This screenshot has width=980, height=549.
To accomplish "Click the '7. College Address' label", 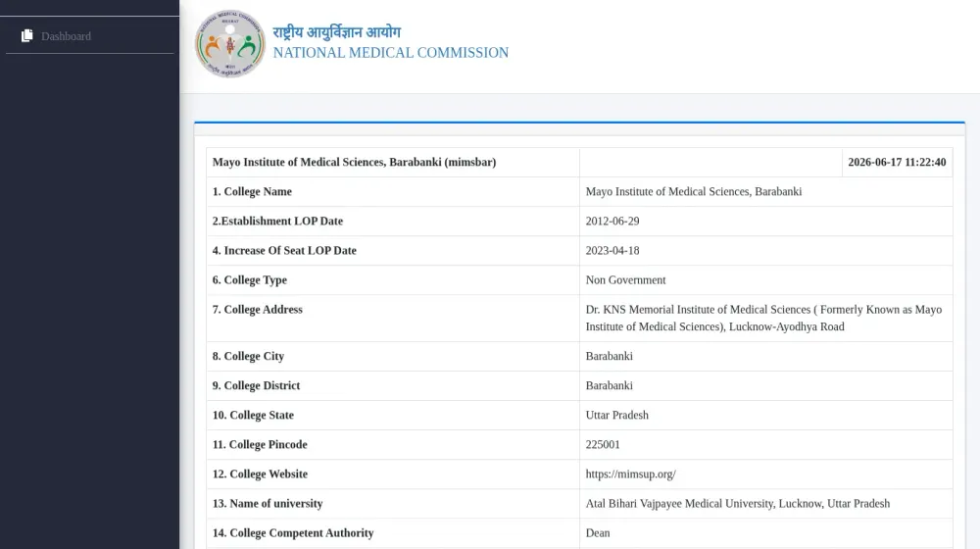I will click(x=258, y=309).
